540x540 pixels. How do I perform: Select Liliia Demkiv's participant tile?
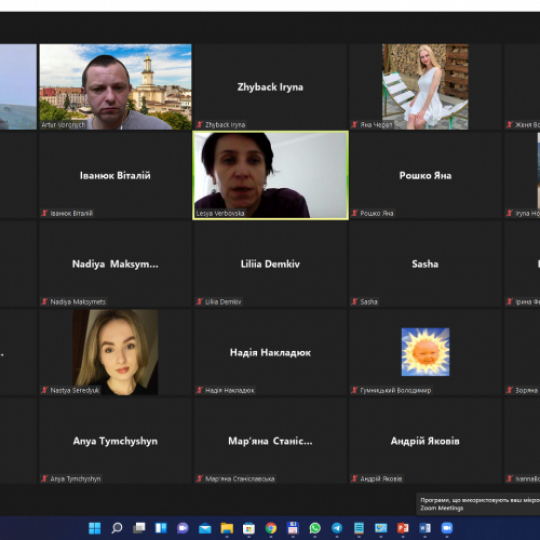tap(270, 264)
